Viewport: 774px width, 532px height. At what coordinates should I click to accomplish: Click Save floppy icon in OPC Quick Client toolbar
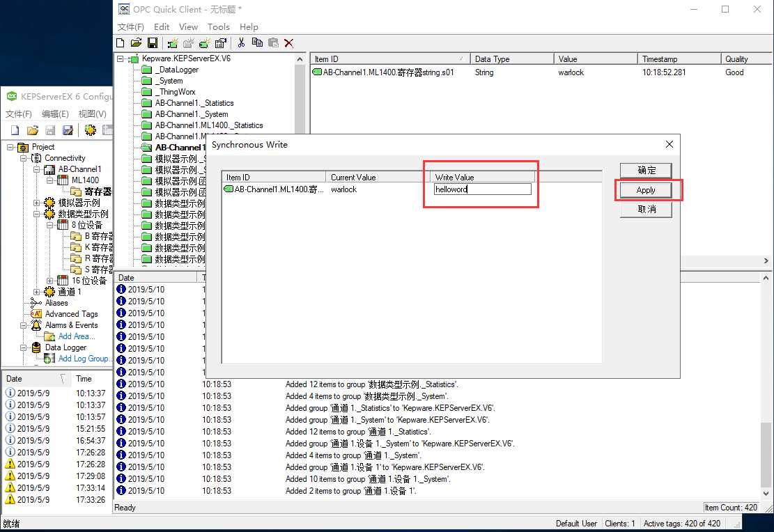[x=153, y=43]
